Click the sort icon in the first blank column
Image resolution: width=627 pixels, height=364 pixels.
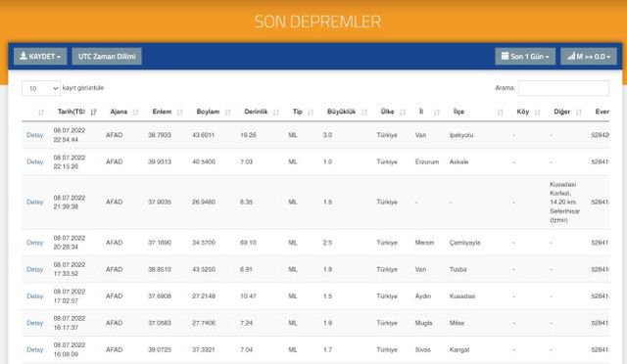[x=41, y=113]
